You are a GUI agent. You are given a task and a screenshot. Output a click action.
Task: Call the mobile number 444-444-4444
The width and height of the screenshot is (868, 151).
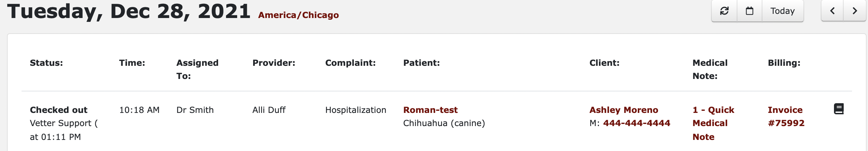636,123
